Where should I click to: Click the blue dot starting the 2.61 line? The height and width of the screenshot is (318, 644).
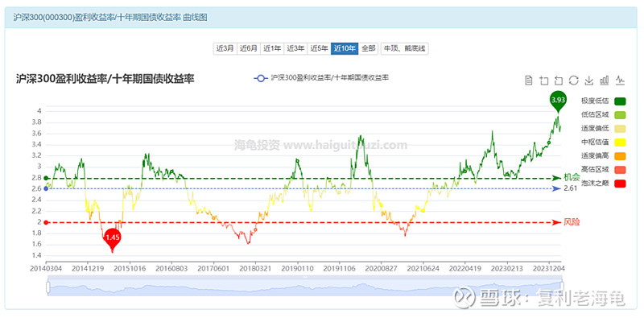click(x=46, y=189)
